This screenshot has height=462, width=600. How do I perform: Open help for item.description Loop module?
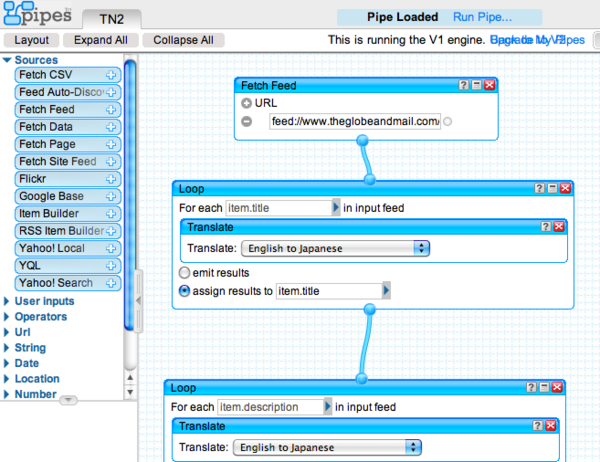[531, 387]
